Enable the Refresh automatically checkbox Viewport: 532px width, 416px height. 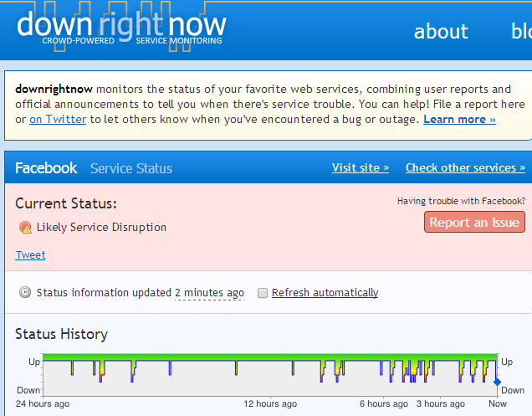(x=263, y=293)
